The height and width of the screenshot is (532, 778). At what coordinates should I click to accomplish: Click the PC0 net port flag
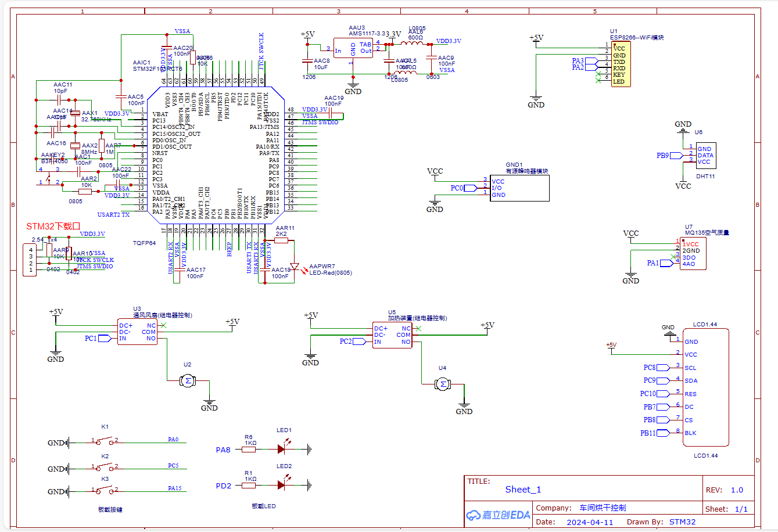[472, 188]
